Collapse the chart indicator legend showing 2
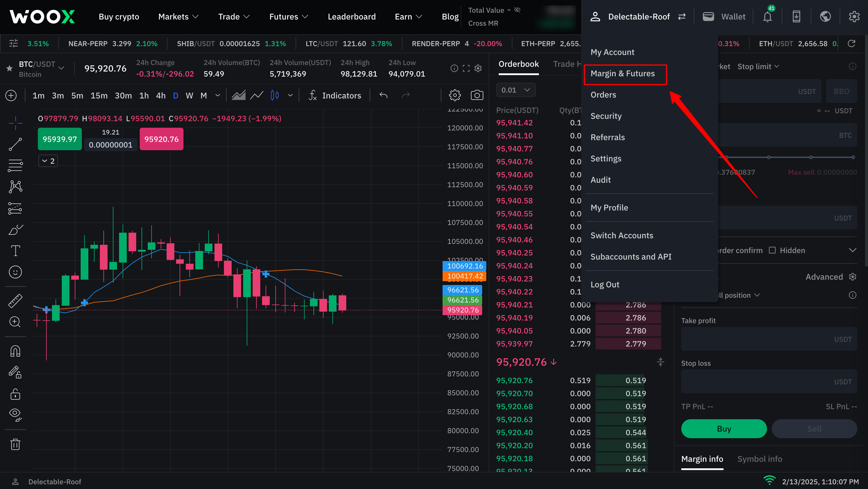This screenshot has height=489, width=868. click(48, 161)
